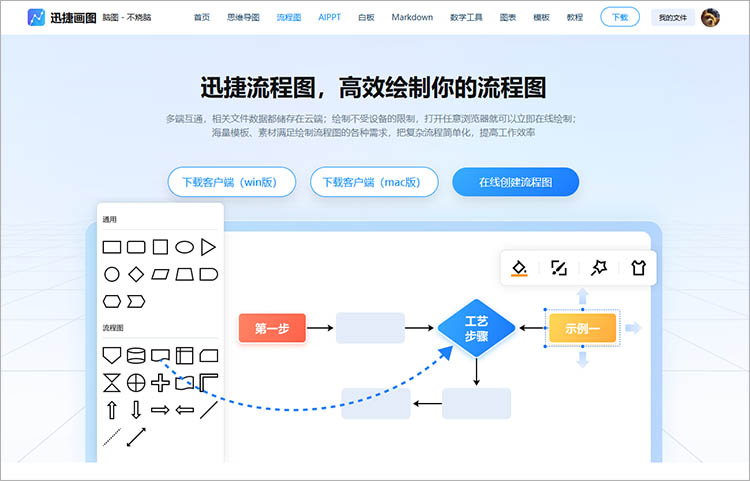Open the fill color bucket tool
The width and height of the screenshot is (750, 481).
519,268
